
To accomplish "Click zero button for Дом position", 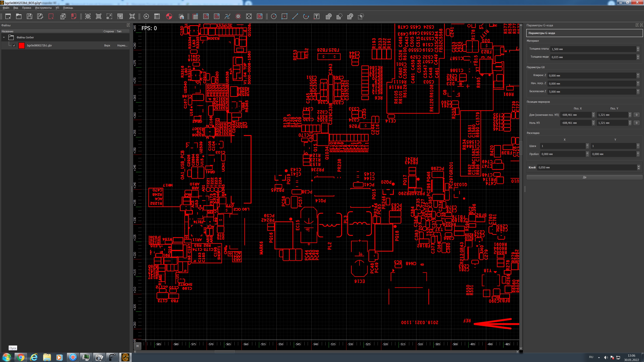I will (x=636, y=115).
